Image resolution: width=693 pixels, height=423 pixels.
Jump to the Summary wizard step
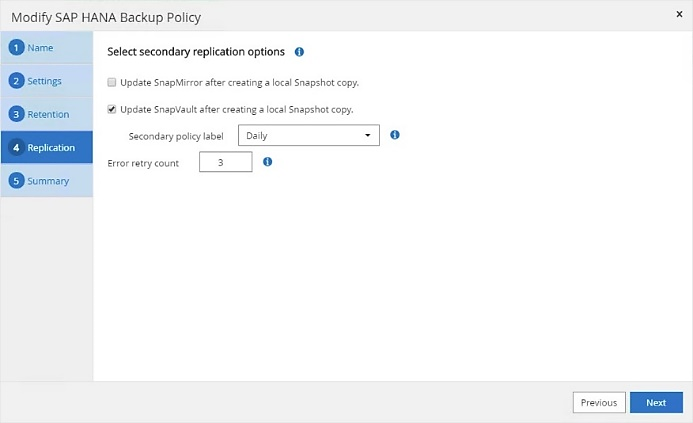coord(49,181)
